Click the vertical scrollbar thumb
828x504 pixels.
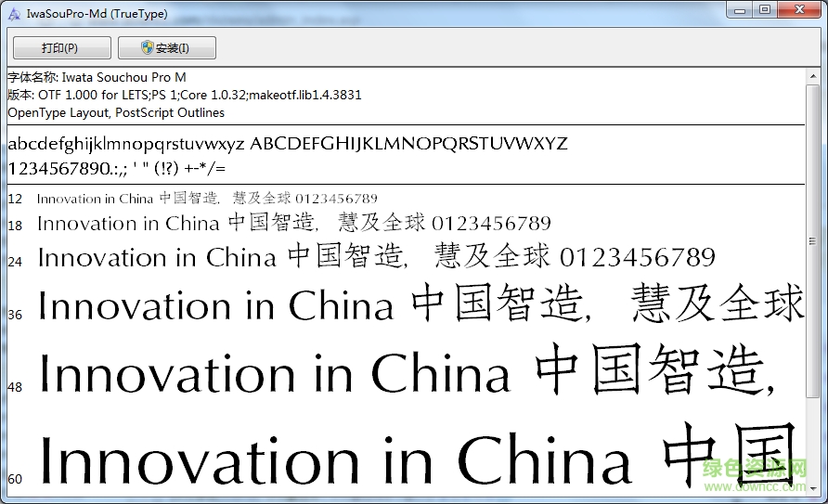[x=813, y=240]
